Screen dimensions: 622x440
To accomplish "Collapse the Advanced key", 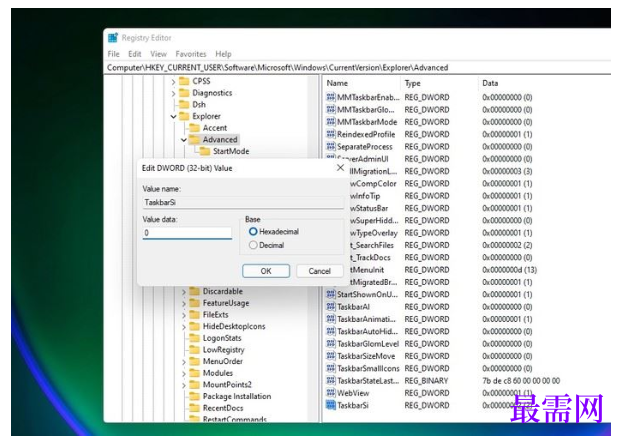I will pyautogui.click(x=183, y=140).
